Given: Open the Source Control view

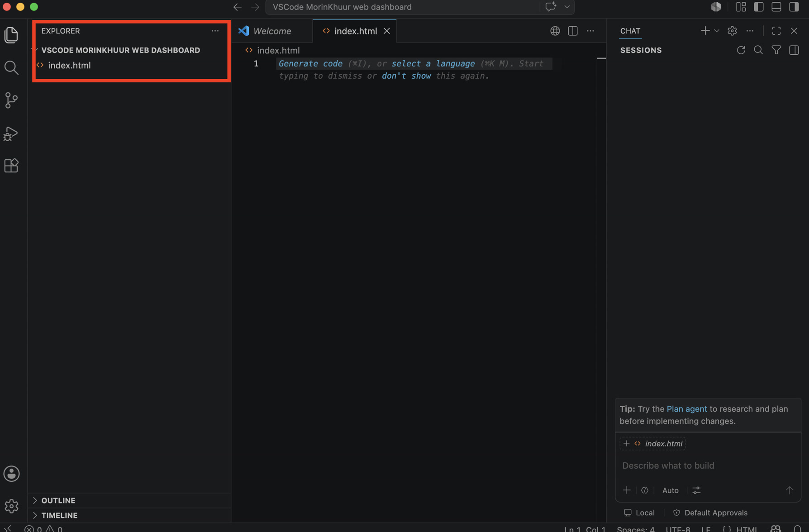Looking at the screenshot, I should tap(11, 100).
